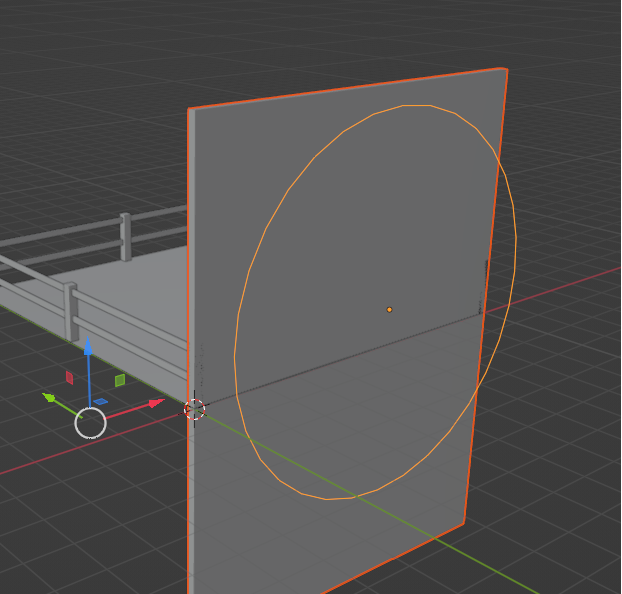Click the blue Z-axis gizmo arrow
The image size is (622, 594).
click(x=88, y=346)
